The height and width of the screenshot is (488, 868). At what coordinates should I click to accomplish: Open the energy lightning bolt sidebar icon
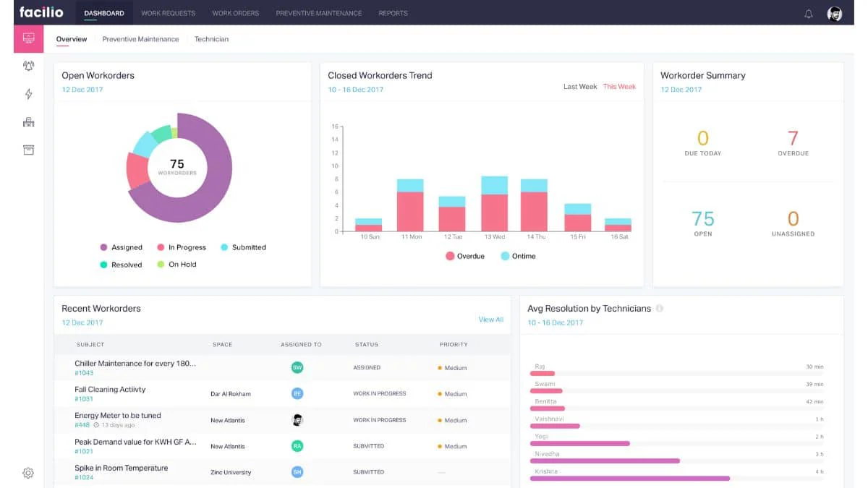28,94
